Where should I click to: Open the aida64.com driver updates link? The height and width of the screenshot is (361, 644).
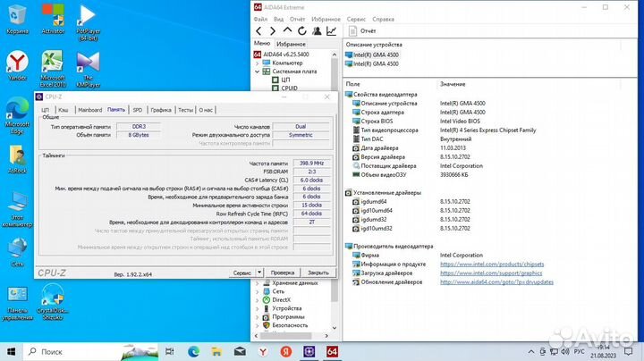coord(496,282)
